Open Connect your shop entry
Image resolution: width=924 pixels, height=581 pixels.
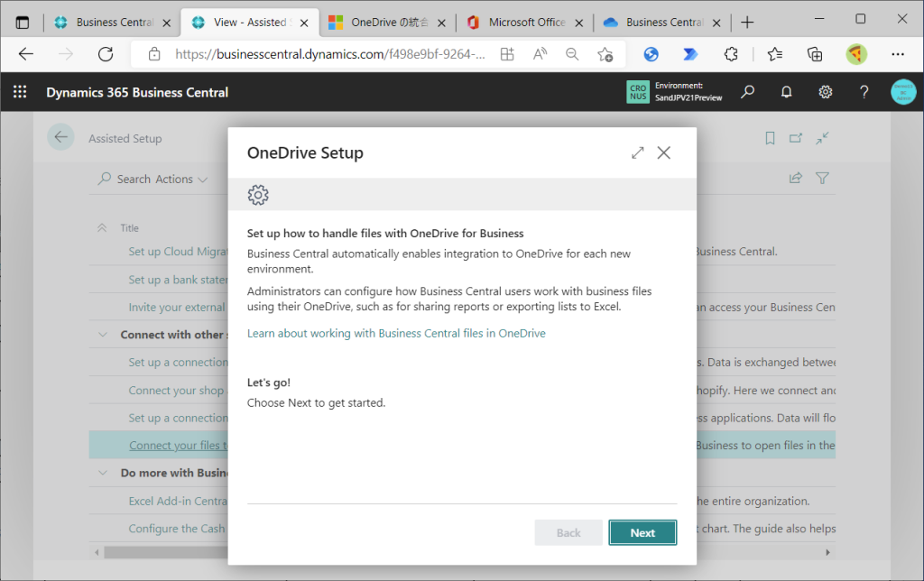(176, 391)
